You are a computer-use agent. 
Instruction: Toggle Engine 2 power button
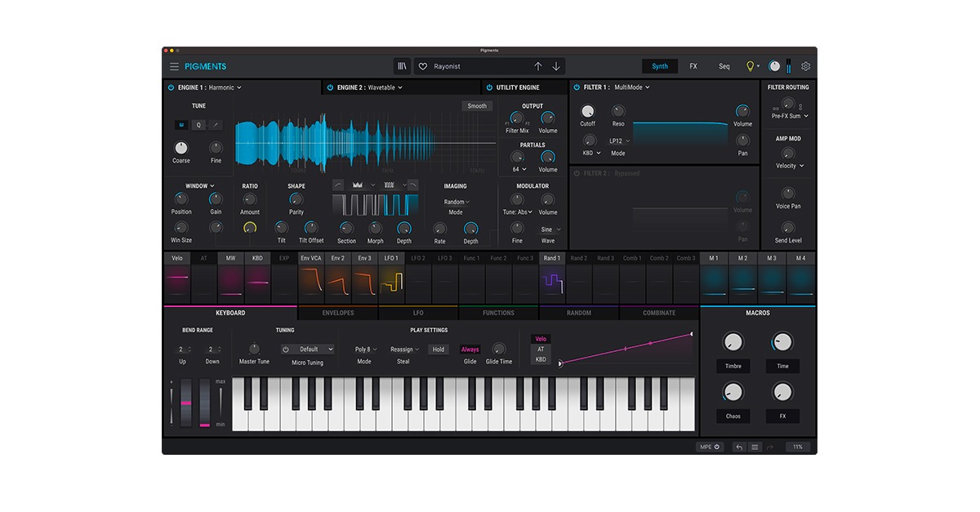pyautogui.click(x=330, y=87)
